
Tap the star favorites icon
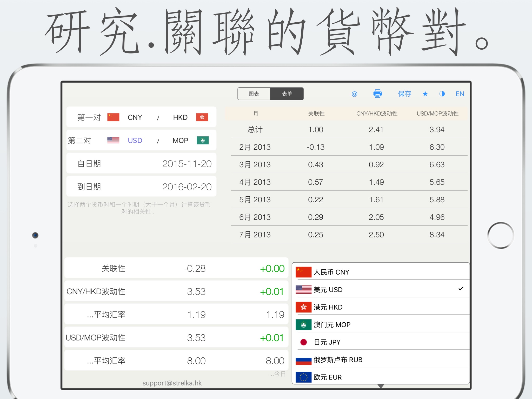pos(425,94)
